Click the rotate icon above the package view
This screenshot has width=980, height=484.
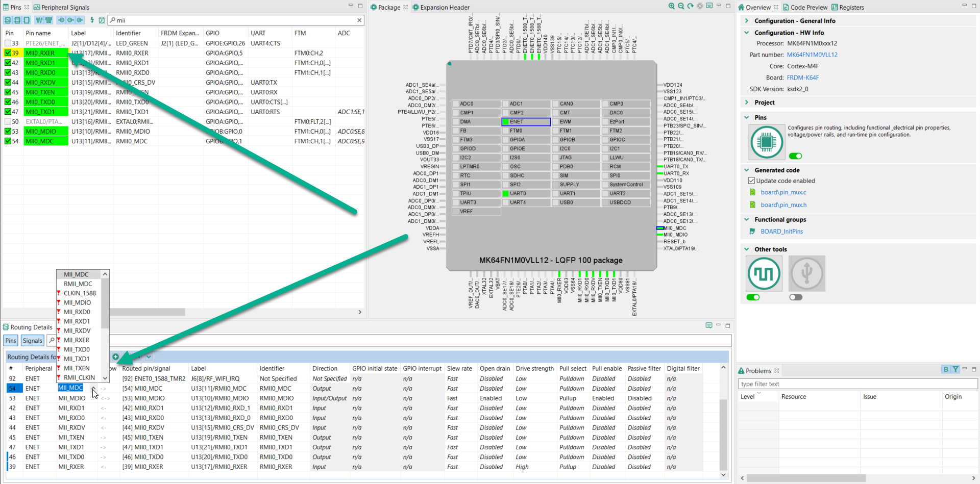(690, 6)
